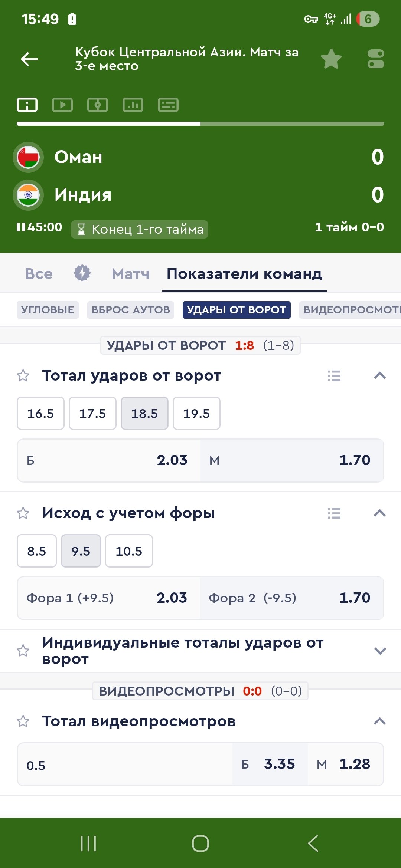Choose the 19.5 total line
This screenshot has height=868, width=401.
coord(196,413)
